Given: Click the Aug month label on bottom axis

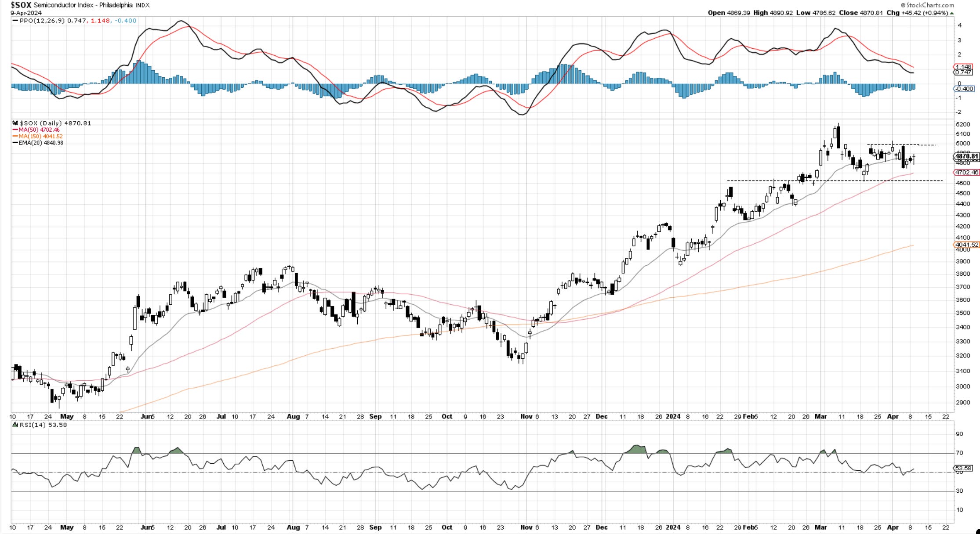Looking at the screenshot, I should [293, 527].
